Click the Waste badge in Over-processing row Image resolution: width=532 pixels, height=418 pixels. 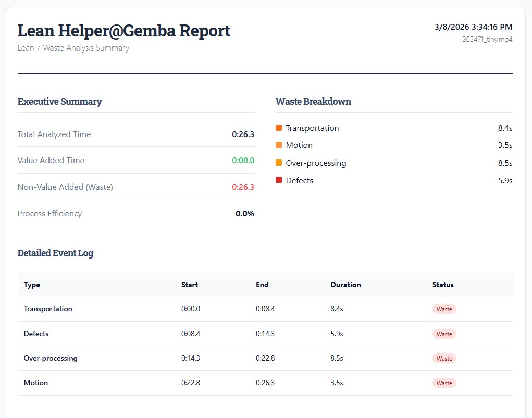[x=444, y=359]
